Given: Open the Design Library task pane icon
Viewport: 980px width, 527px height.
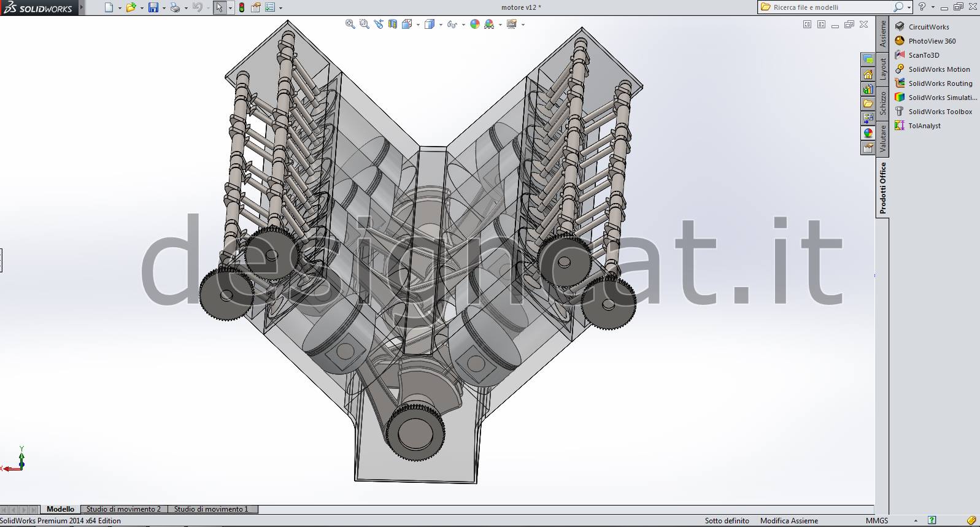Looking at the screenshot, I should (x=868, y=89).
